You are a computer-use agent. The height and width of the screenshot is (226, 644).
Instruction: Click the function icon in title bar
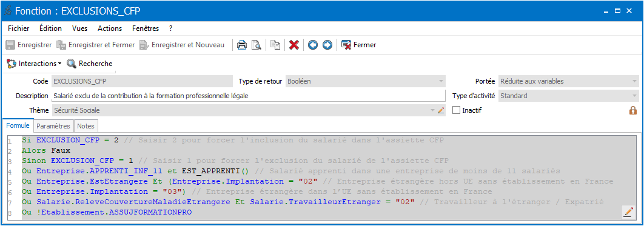(x=8, y=11)
